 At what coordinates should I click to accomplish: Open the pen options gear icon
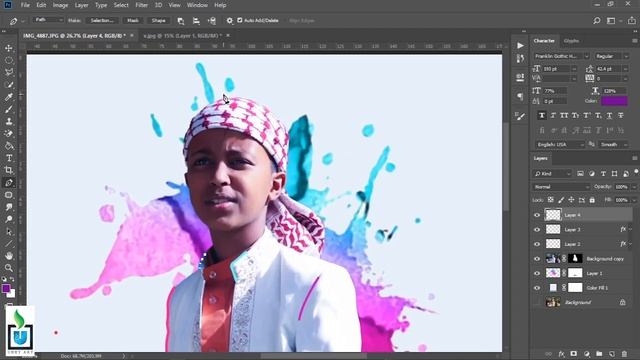pos(229,20)
